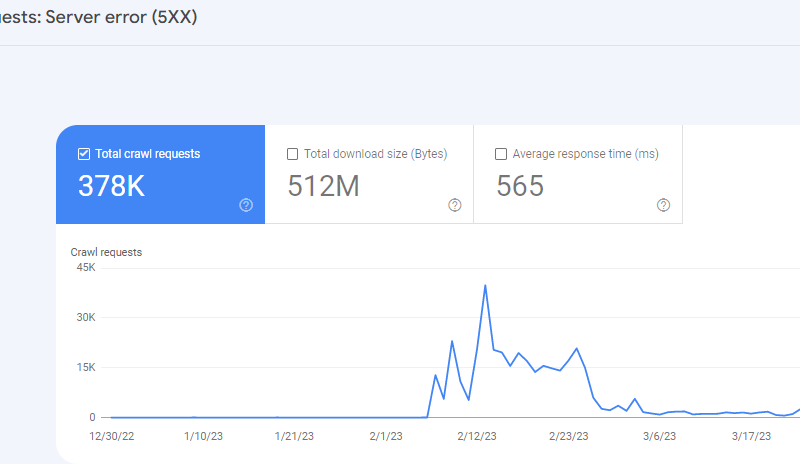Enable the Total download size checkbox

click(293, 154)
